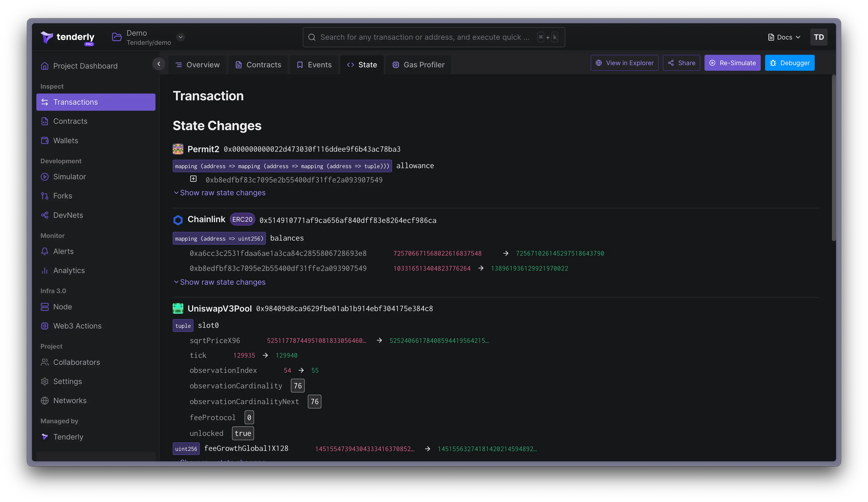
Task: Click the Re-Simulate button
Action: pos(732,63)
